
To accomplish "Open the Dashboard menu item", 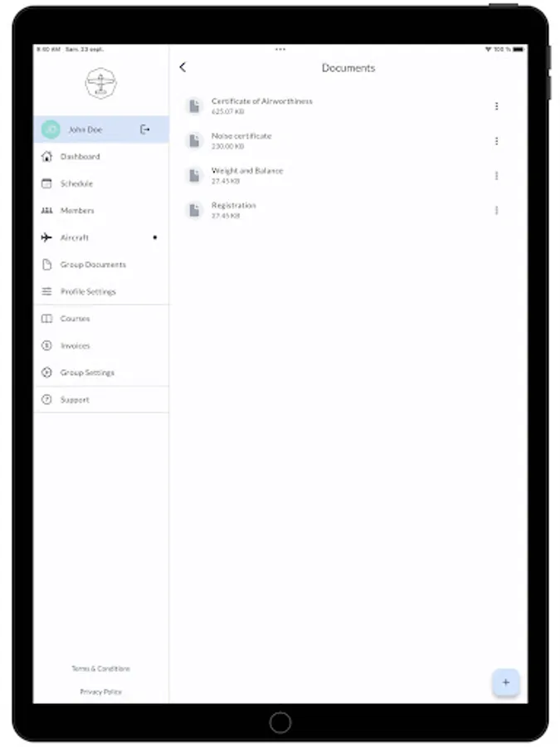I will (x=101, y=156).
